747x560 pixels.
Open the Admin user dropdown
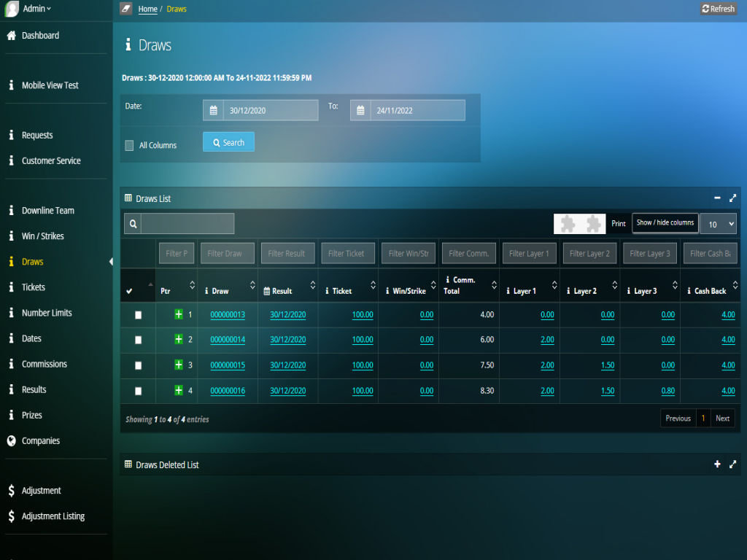pyautogui.click(x=36, y=9)
